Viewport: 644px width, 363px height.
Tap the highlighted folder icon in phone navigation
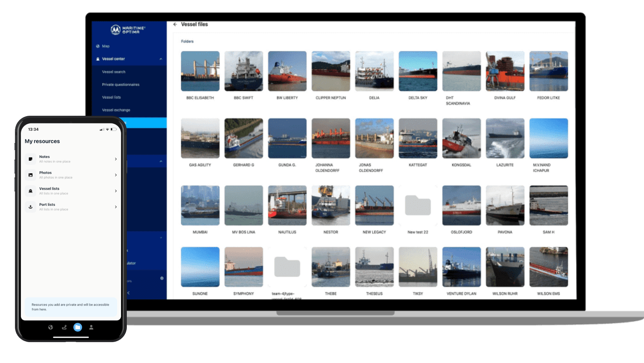pyautogui.click(x=77, y=327)
